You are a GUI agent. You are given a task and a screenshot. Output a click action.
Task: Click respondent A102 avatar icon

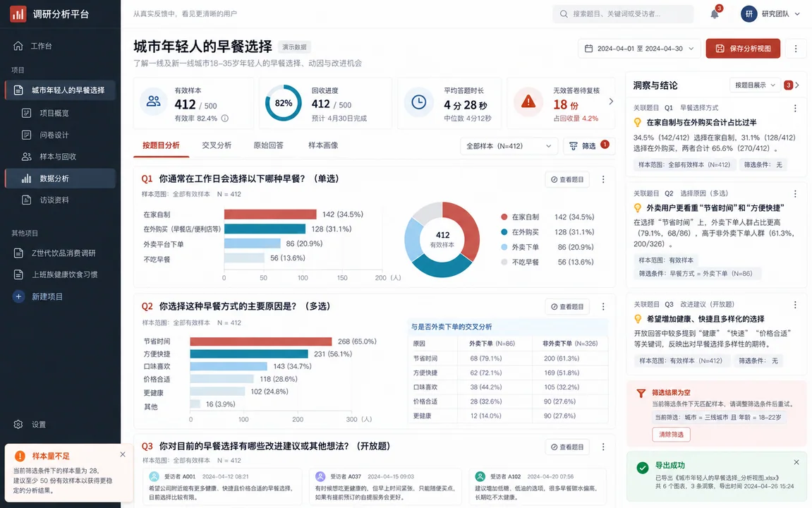pyautogui.click(x=480, y=476)
